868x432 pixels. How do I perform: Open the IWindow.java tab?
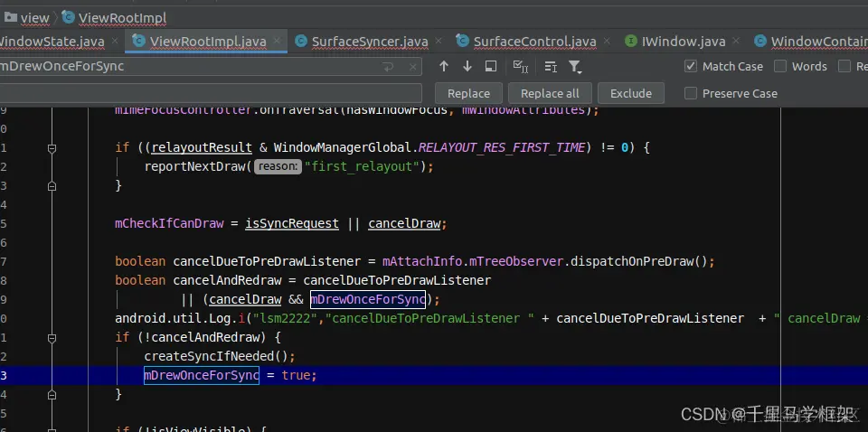[x=683, y=42]
